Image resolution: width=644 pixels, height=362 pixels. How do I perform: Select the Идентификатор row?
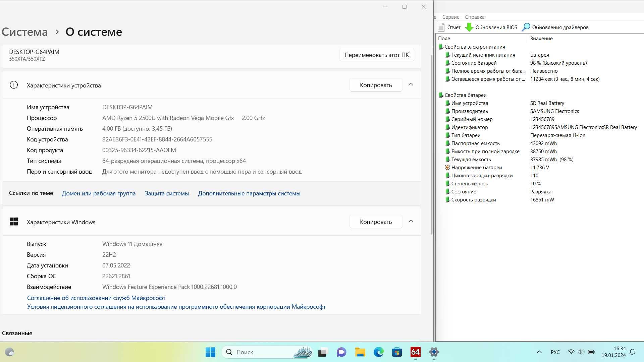(540, 127)
